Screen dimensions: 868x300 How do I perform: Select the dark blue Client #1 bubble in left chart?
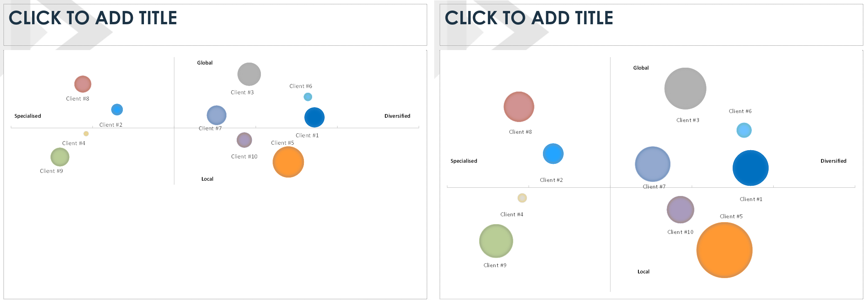314,117
